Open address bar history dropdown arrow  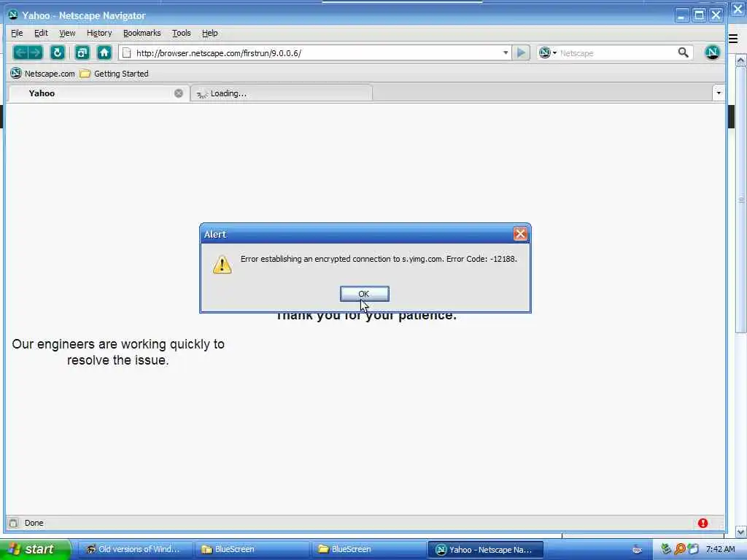[506, 52]
